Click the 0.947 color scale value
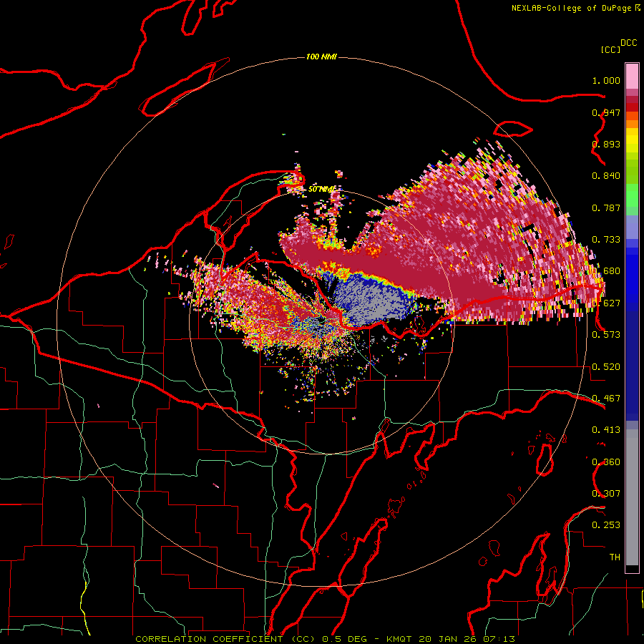 (x=606, y=112)
